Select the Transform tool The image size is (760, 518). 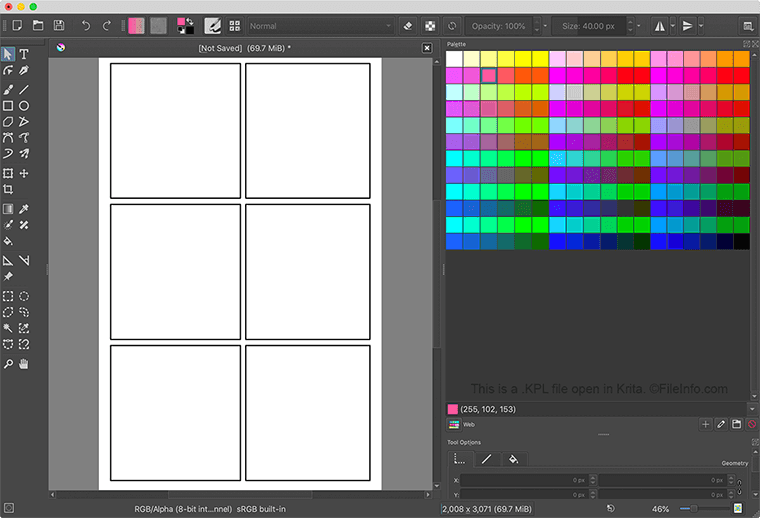tap(8, 173)
